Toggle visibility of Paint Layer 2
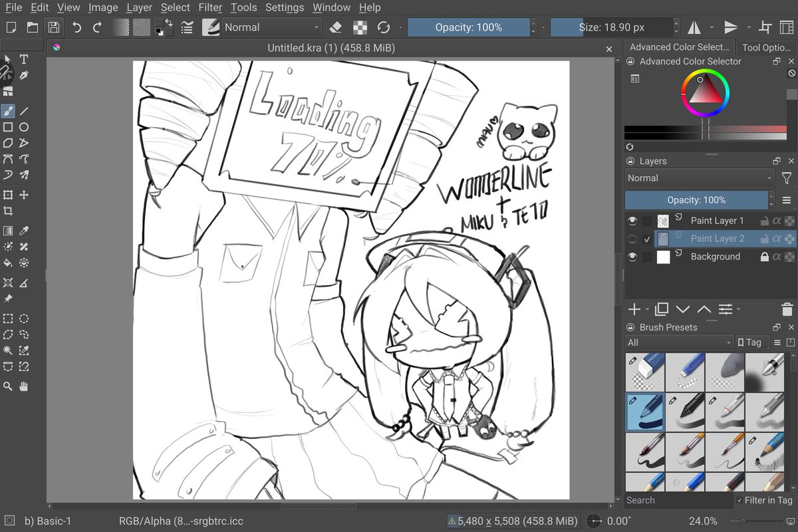The image size is (798, 532). tap(632, 239)
